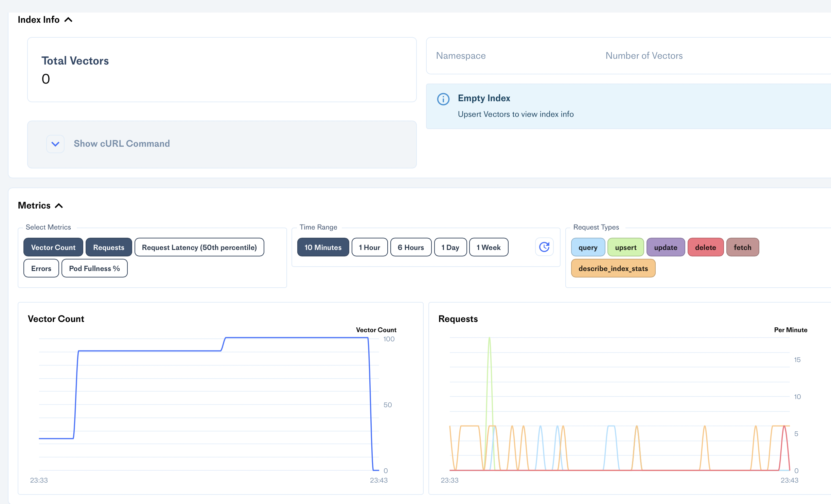Click the refresh metrics icon

(544, 247)
